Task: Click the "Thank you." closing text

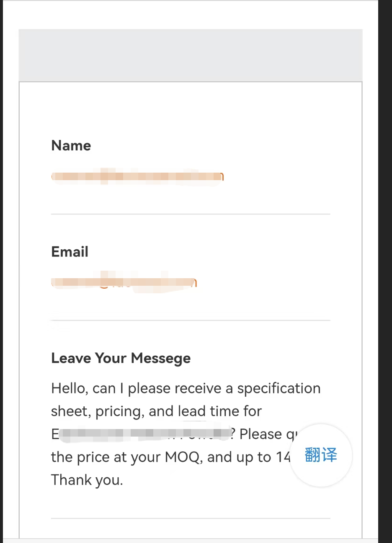Action: tap(87, 480)
